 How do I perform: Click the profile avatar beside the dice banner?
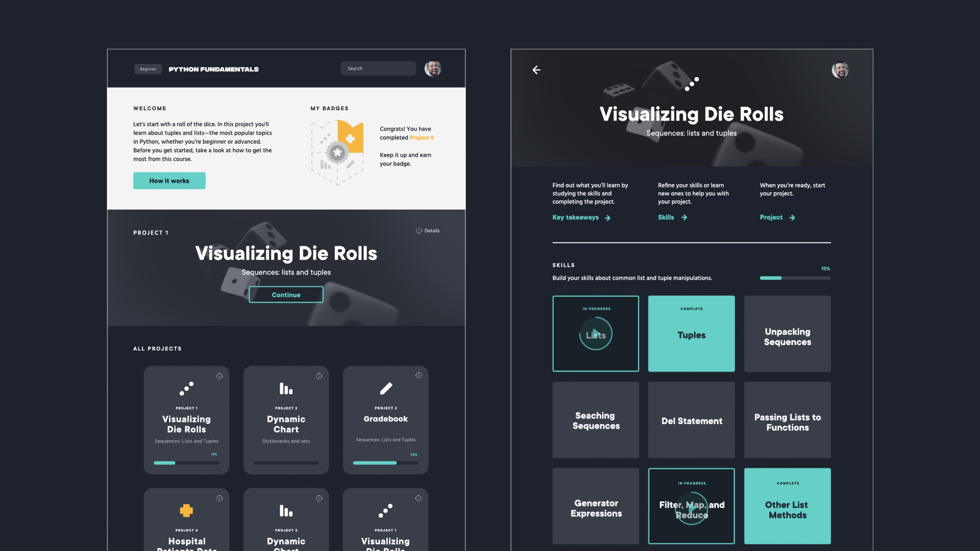tap(840, 70)
